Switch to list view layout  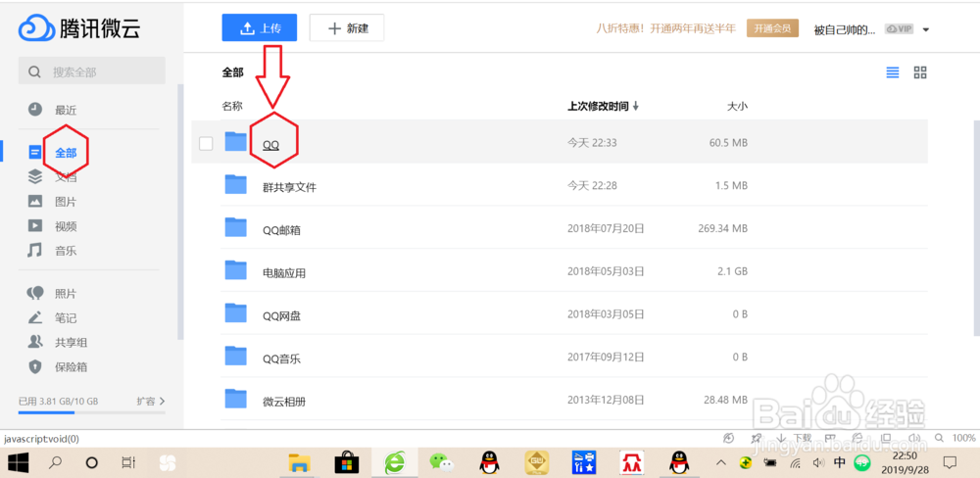(x=893, y=72)
